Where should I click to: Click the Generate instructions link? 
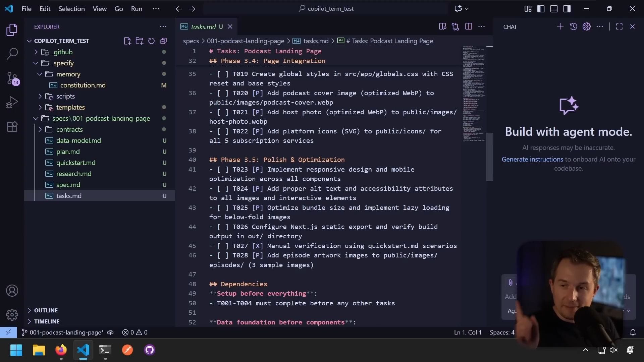pyautogui.click(x=532, y=159)
